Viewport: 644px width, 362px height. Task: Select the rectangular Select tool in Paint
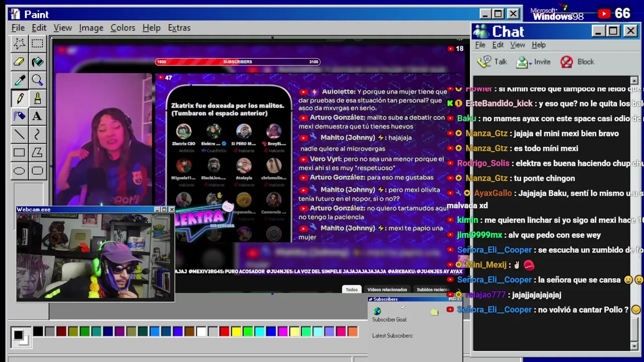(x=37, y=44)
